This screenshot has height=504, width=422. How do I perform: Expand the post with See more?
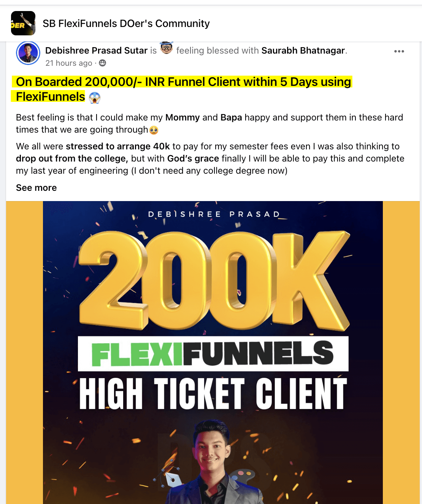[36, 188]
